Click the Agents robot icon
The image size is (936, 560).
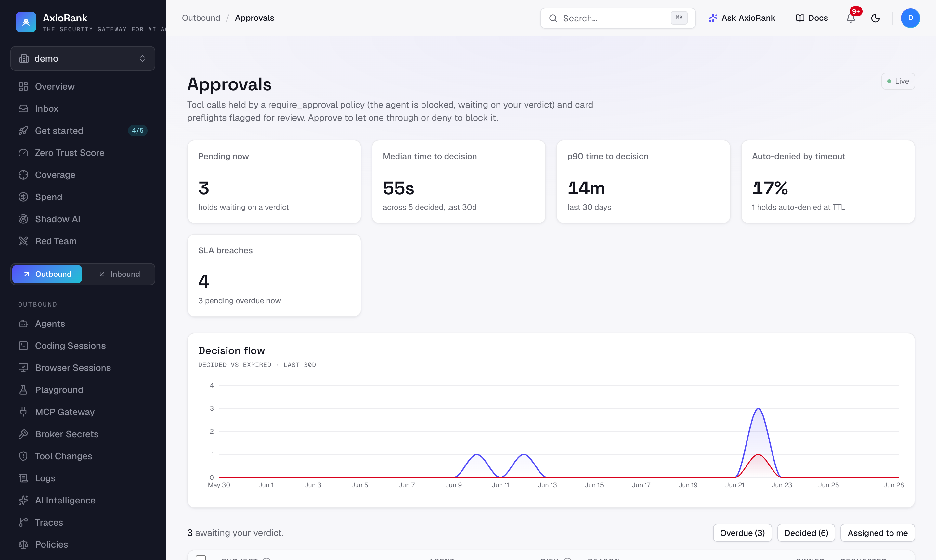(x=23, y=324)
